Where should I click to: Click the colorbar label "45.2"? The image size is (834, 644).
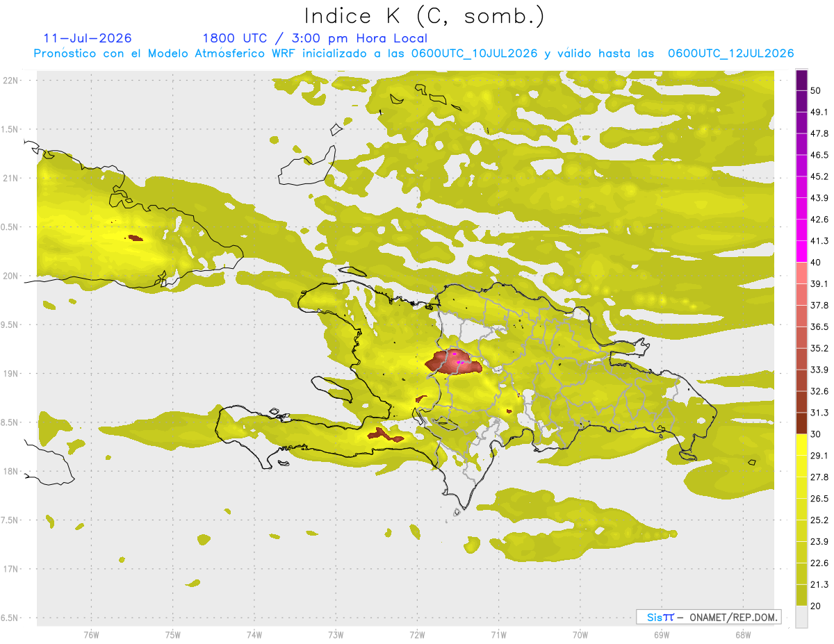(819, 176)
